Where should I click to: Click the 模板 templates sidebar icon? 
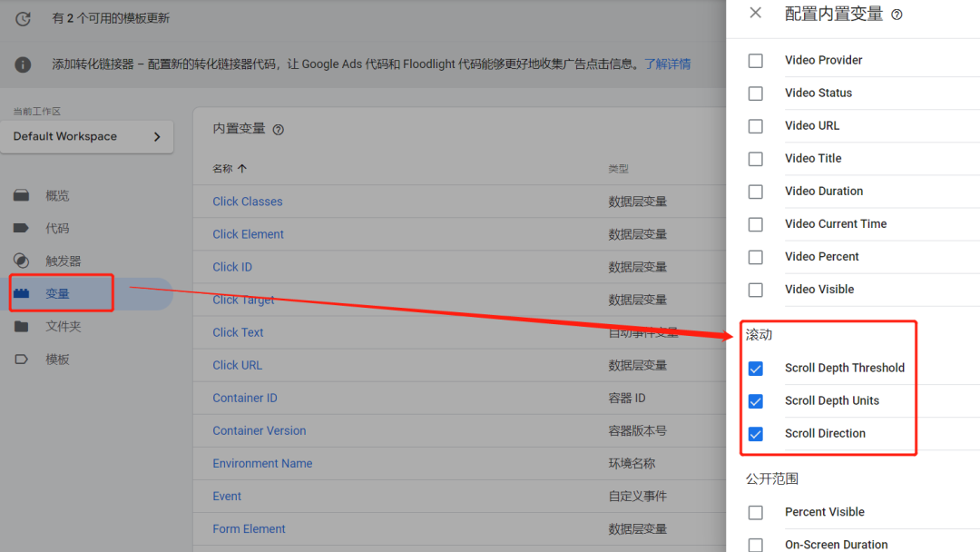[x=22, y=360]
